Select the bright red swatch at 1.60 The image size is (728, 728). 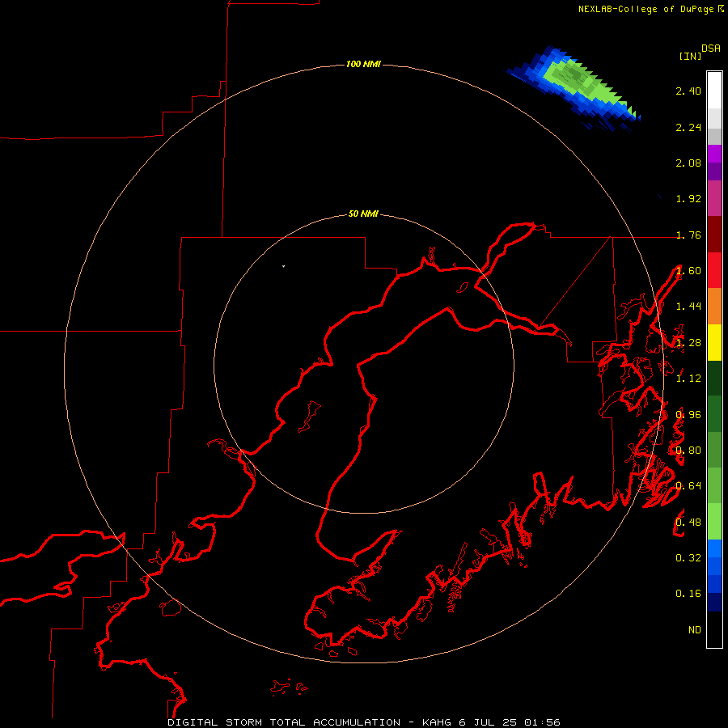point(714,270)
